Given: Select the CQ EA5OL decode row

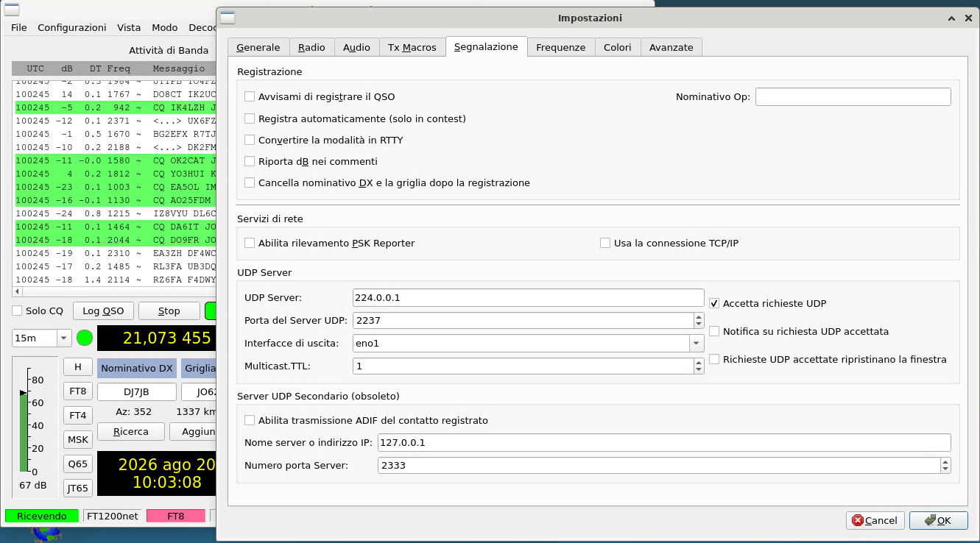Looking at the screenshot, I should click(116, 187).
